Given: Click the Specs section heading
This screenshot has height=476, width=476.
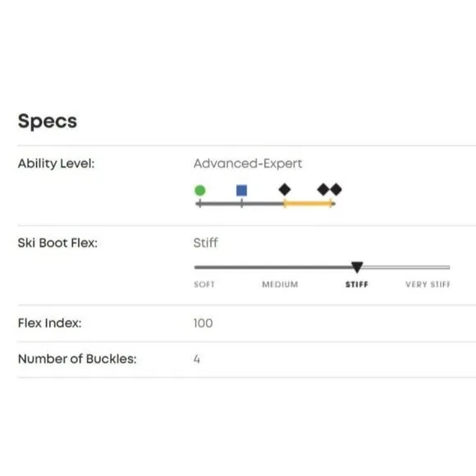Looking at the screenshot, I should point(48,121).
